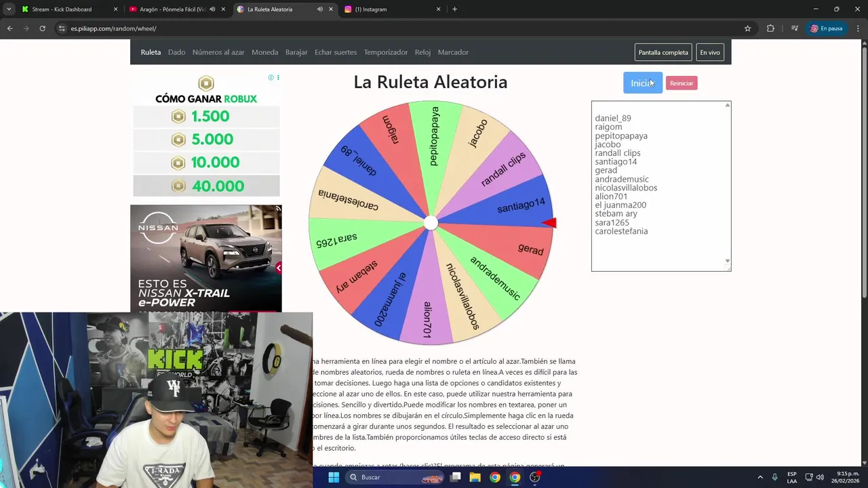The width and height of the screenshot is (868, 488).
Task: Start the wheel with the Iniciar button
Action: [643, 83]
